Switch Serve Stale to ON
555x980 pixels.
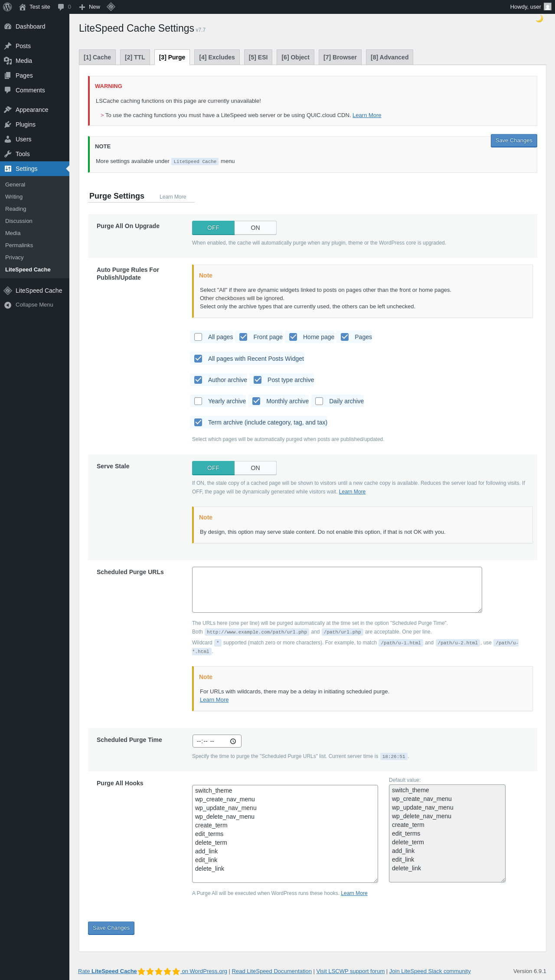coord(255,468)
